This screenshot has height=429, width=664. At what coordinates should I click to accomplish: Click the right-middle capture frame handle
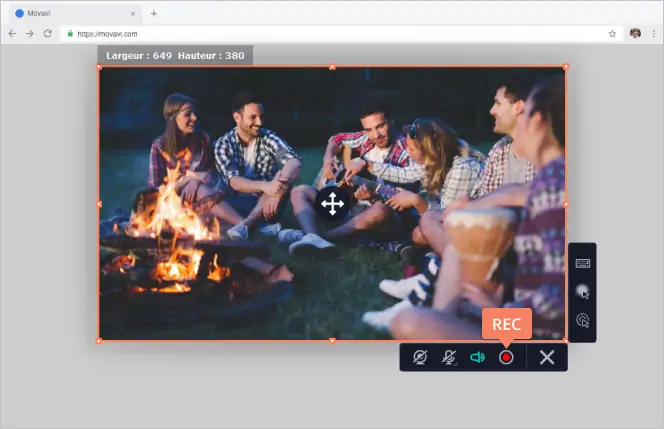566,204
